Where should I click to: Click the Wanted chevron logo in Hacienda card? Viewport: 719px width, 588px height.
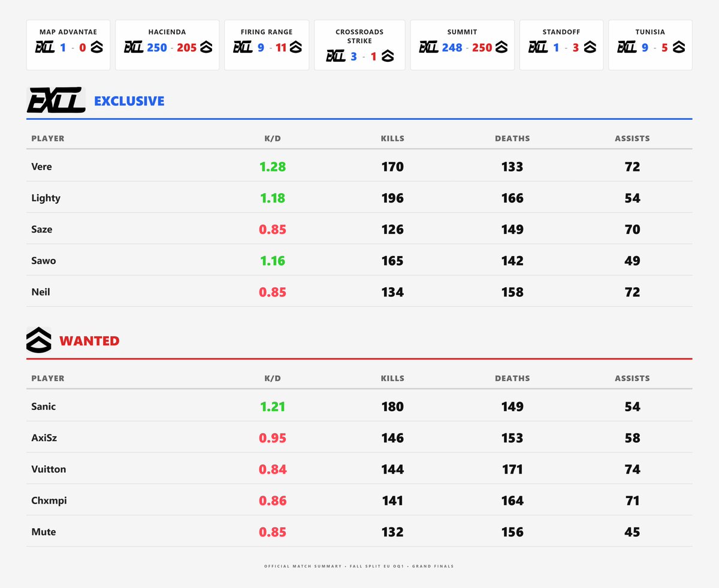pos(207,47)
